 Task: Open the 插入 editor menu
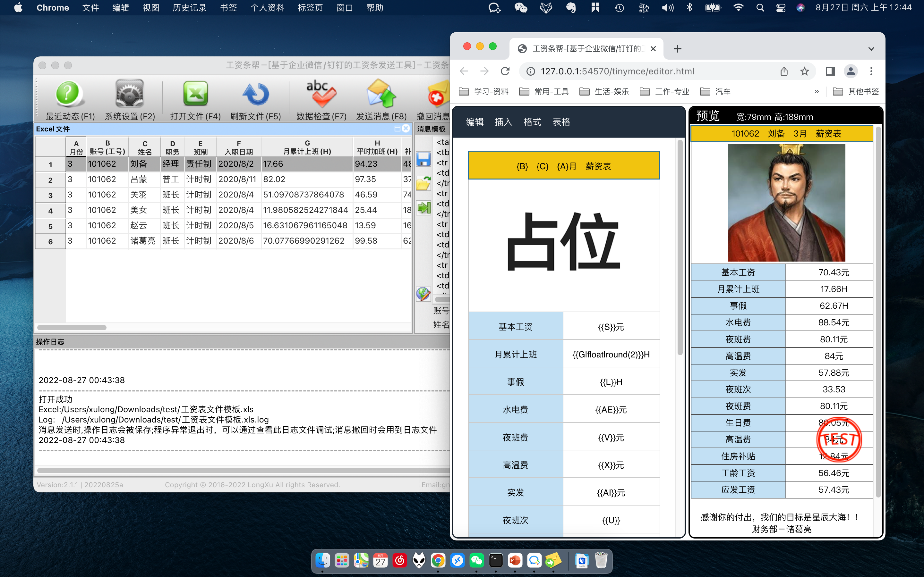click(503, 122)
